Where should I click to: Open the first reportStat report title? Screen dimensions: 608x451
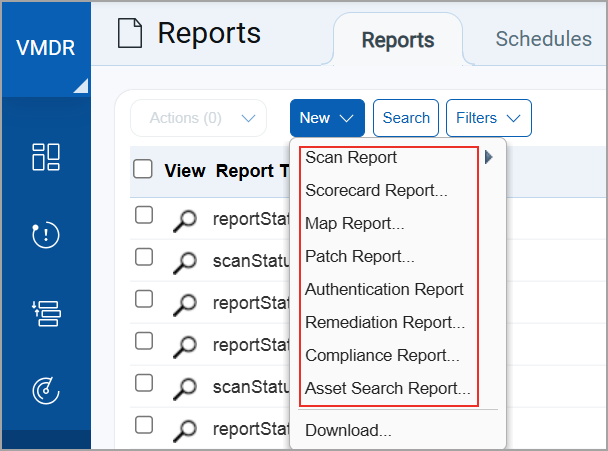pos(251,219)
